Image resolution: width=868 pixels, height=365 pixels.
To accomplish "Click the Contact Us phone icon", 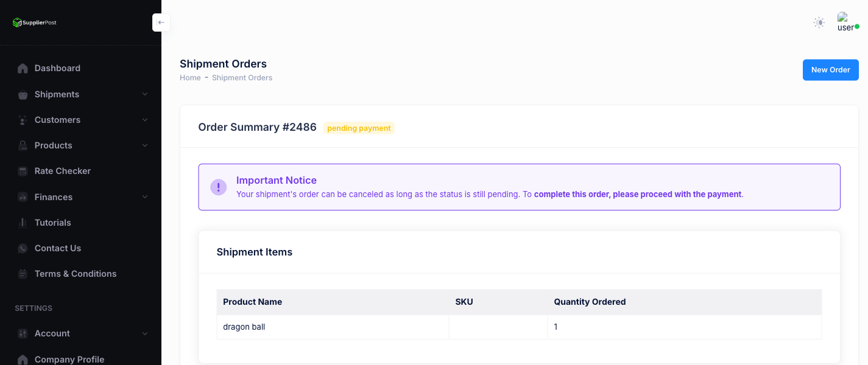I will click(x=22, y=248).
